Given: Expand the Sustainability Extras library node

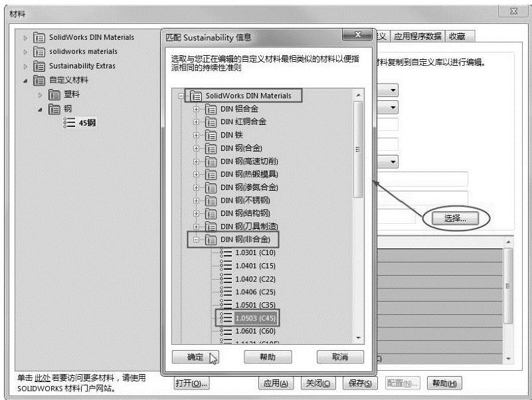Looking at the screenshot, I should (x=25, y=66).
